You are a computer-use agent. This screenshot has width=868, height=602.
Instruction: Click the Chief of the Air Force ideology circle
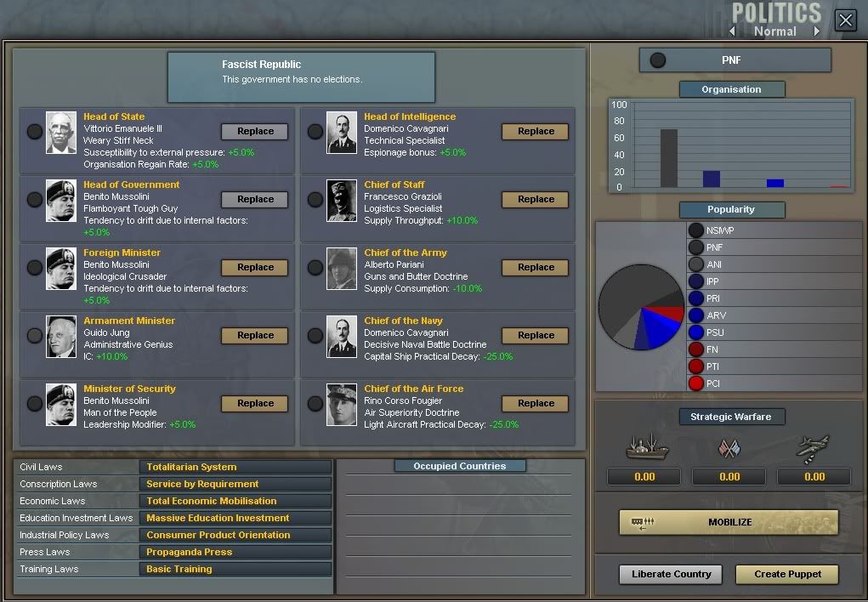[x=315, y=403]
